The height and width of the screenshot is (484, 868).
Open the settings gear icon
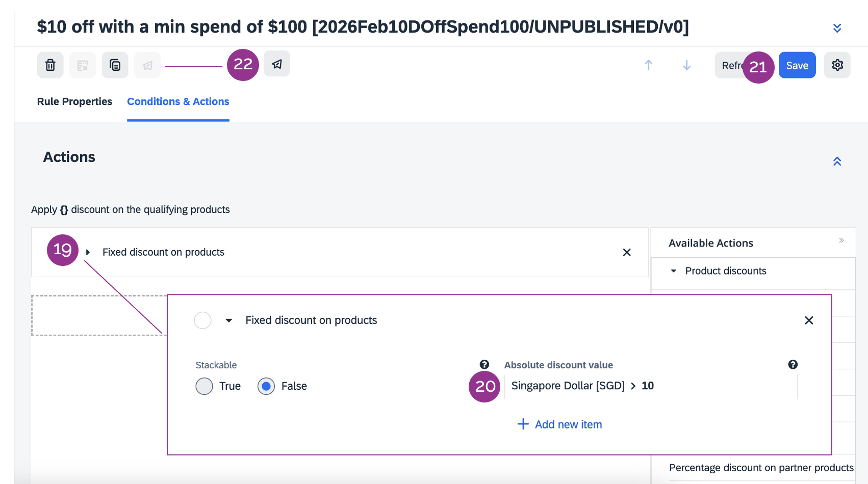pos(837,65)
